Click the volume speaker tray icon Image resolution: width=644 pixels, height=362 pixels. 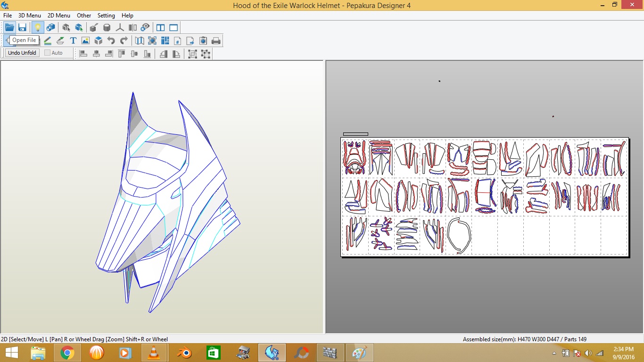[588, 353]
